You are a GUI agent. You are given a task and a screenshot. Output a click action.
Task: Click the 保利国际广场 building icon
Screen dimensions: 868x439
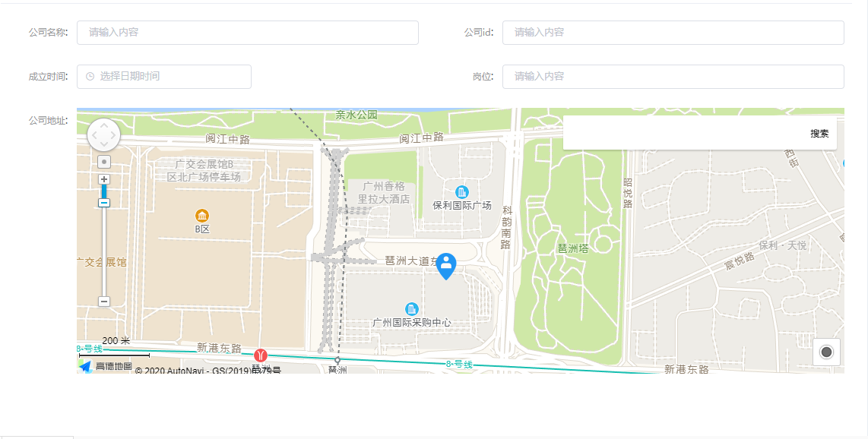tap(461, 192)
